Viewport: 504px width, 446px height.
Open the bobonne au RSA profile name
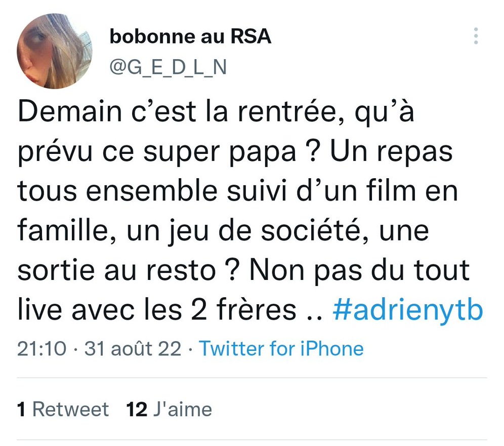[190, 36]
